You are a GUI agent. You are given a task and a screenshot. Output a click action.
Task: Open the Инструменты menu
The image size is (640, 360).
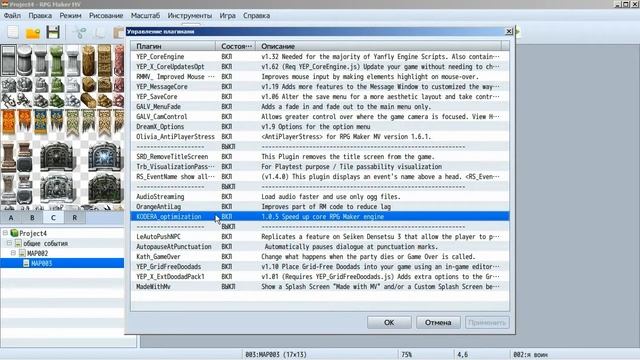pos(190,16)
